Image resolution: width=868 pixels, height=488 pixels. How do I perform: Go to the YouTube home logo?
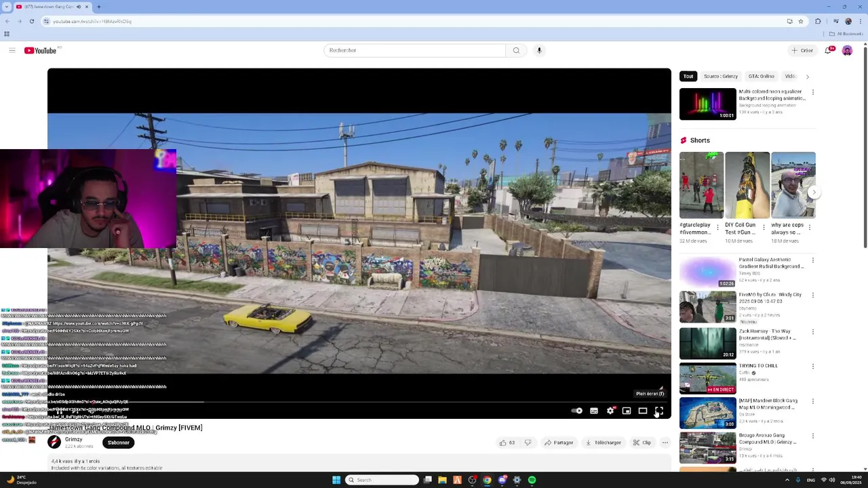[x=41, y=50]
